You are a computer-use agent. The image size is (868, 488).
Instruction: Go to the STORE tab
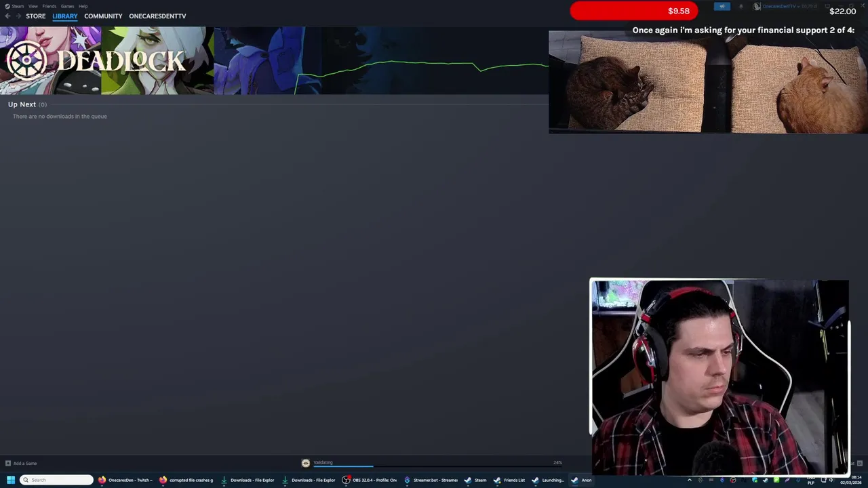36,16
